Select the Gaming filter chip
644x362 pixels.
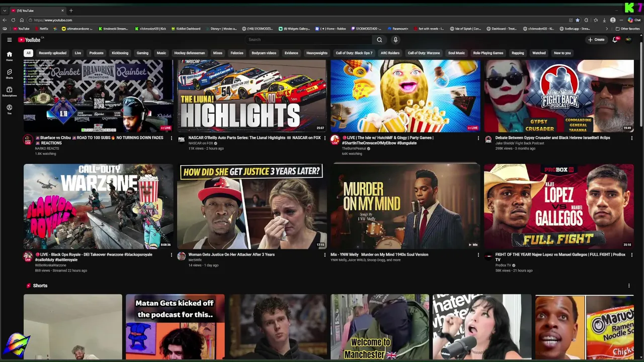point(142,53)
